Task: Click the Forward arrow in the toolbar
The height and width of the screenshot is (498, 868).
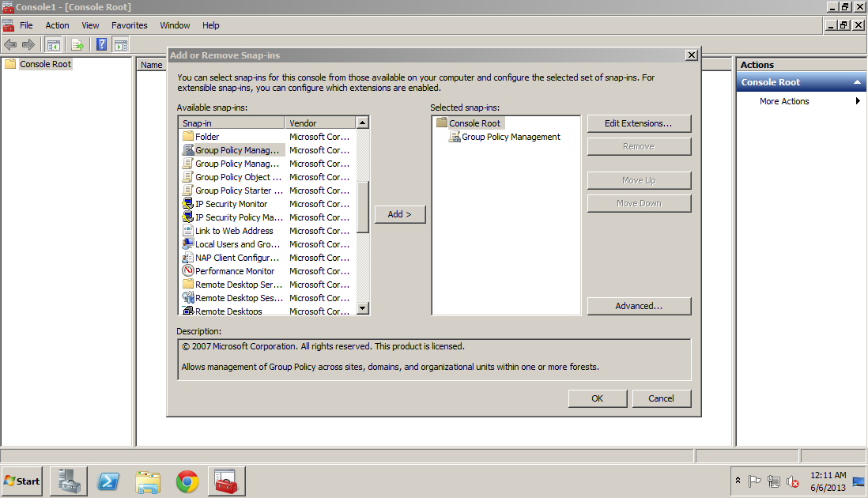Action: point(28,45)
